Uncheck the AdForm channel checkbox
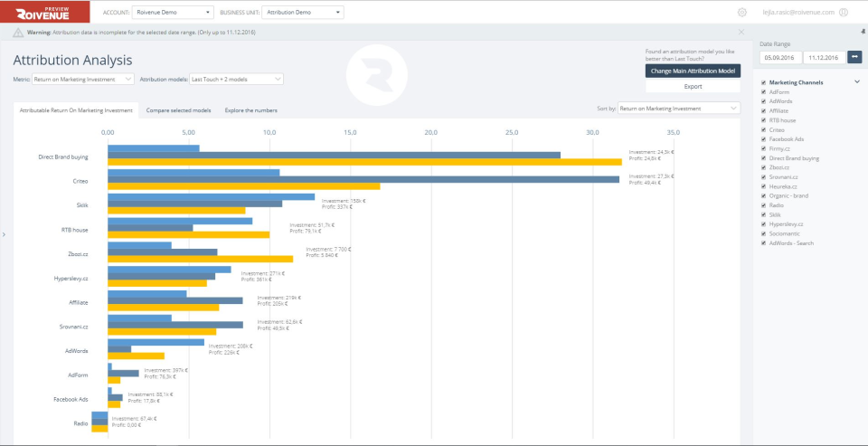 (764, 92)
